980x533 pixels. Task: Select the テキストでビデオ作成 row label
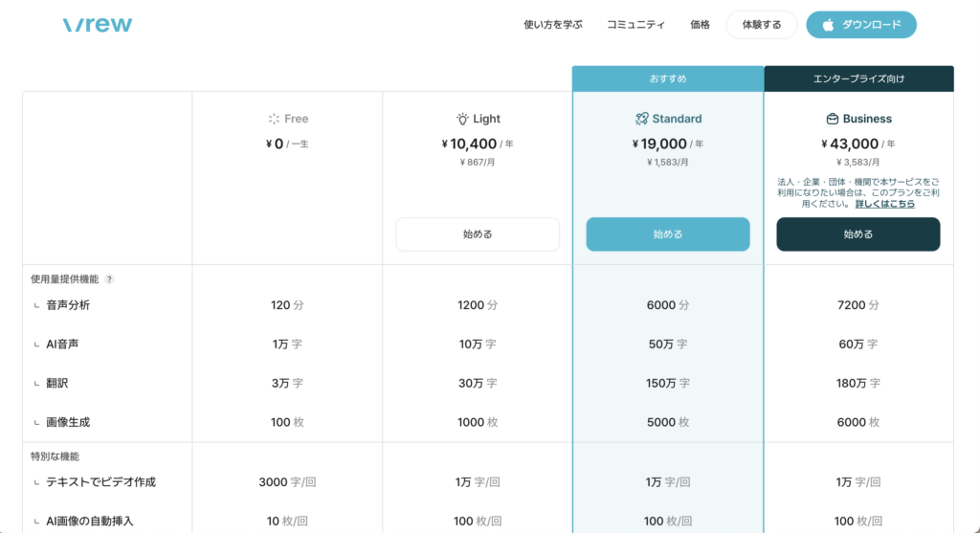[x=100, y=482]
